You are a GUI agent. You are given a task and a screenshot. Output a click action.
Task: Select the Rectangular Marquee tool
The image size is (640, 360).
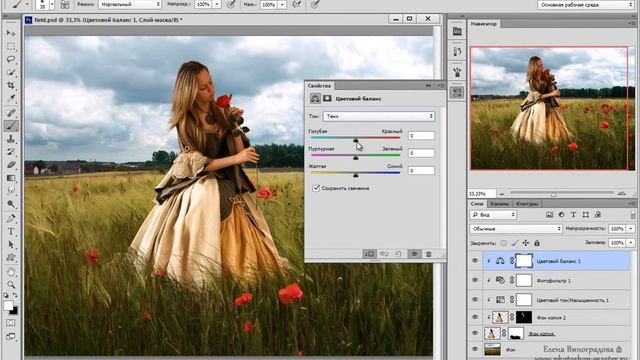pos(11,46)
